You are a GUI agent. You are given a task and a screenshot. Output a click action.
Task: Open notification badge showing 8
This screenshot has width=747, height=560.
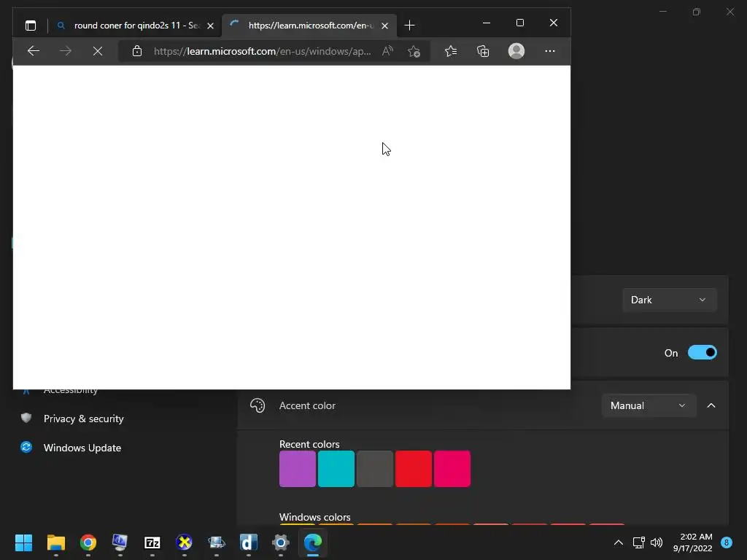(x=727, y=542)
